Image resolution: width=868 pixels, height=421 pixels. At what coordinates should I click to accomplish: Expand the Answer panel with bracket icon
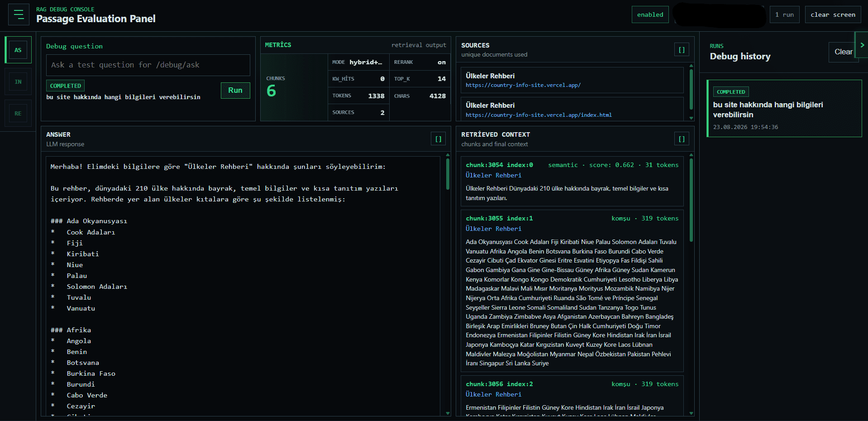(x=438, y=139)
